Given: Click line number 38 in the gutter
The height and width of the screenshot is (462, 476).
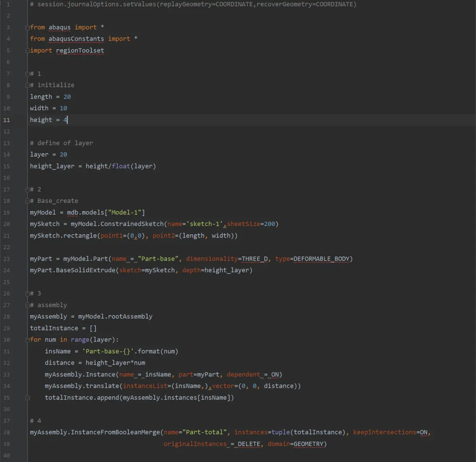Looking at the screenshot, I should (x=6, y=432).
